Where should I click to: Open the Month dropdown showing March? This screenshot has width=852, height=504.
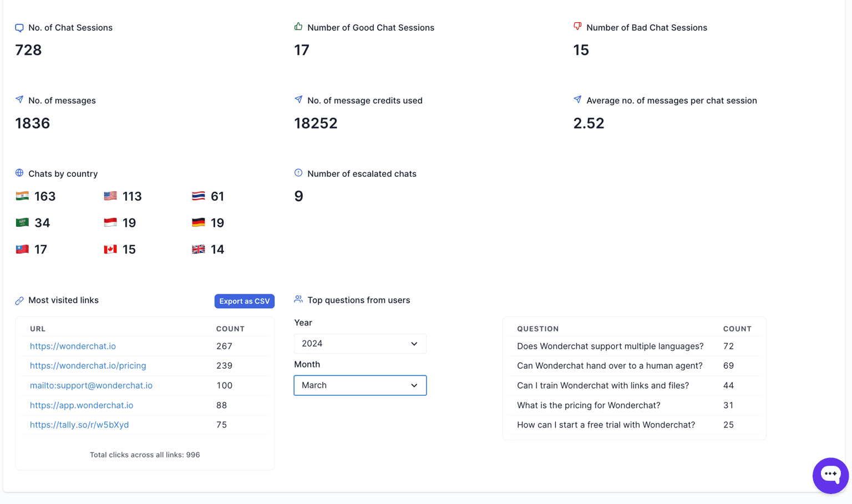coord(360,385)
